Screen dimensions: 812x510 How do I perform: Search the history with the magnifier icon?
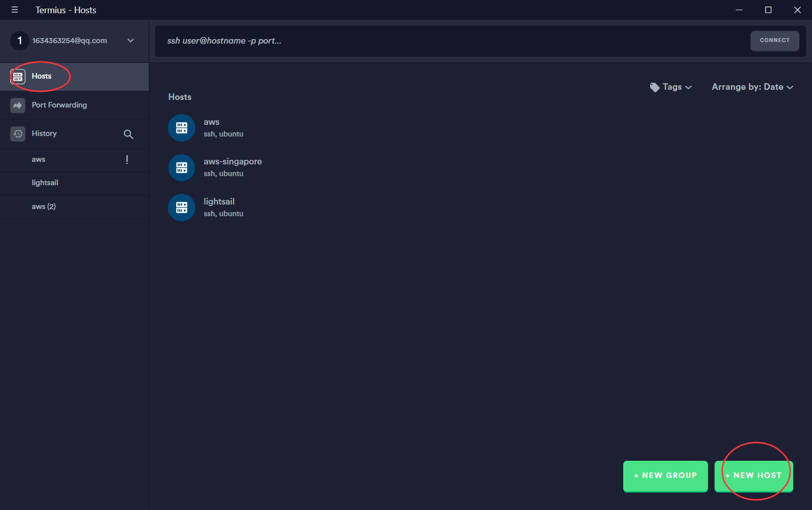click(x=128, y=134)
